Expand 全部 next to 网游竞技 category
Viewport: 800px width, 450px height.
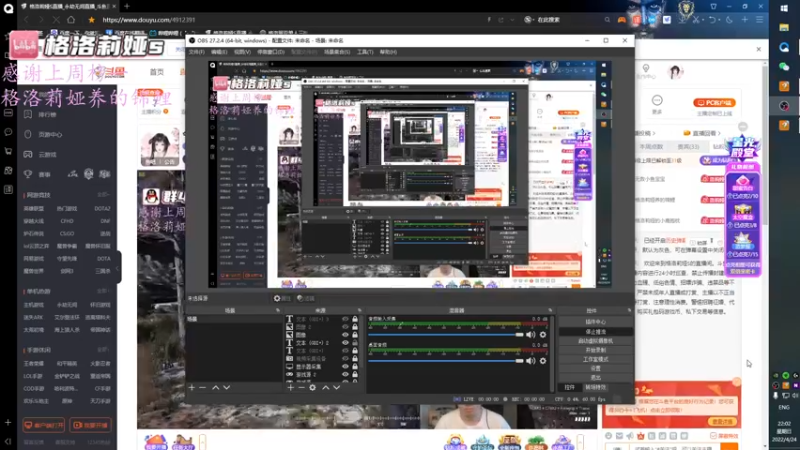click(104, 195)
